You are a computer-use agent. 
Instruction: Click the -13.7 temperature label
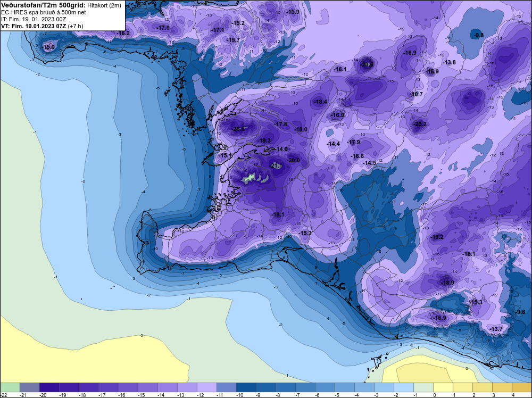click(x=496, y=329)
